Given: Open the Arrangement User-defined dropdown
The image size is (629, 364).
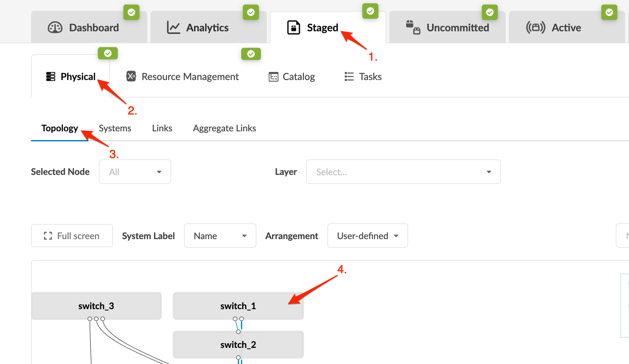Looking at the screenshot, I should (367, 236).
